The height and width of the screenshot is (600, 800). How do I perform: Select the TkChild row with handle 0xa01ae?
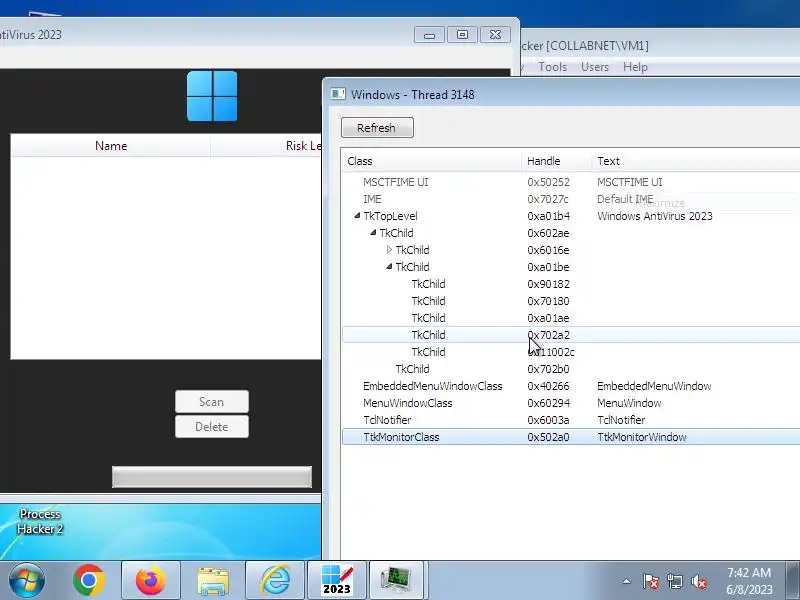tap(571, 318)
